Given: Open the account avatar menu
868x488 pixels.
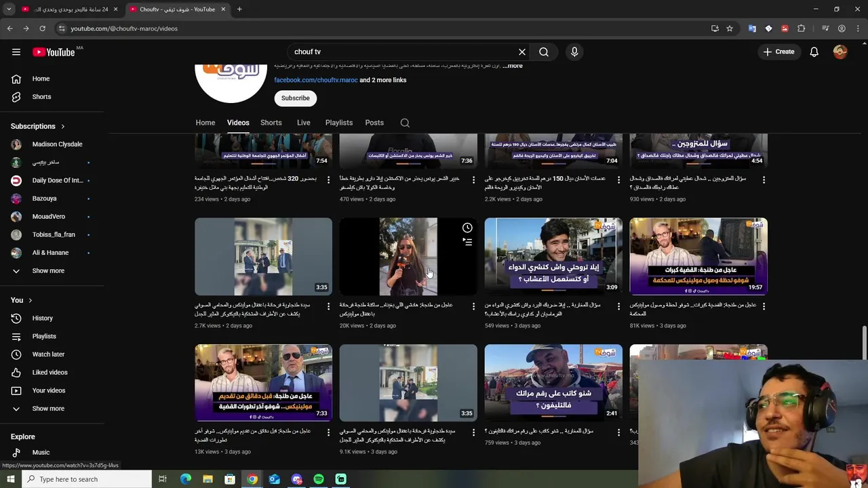Looking at the screenshot, I should click(x=840, y=52).
